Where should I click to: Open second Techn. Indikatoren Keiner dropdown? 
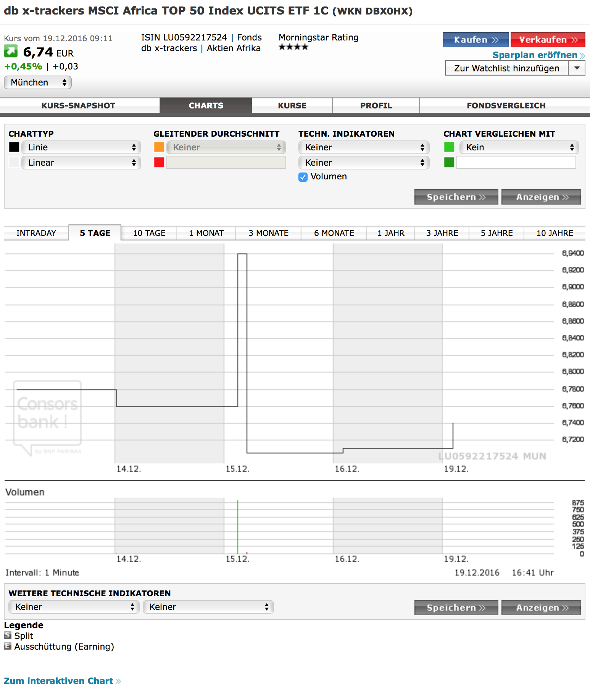(x=364, y=163)
